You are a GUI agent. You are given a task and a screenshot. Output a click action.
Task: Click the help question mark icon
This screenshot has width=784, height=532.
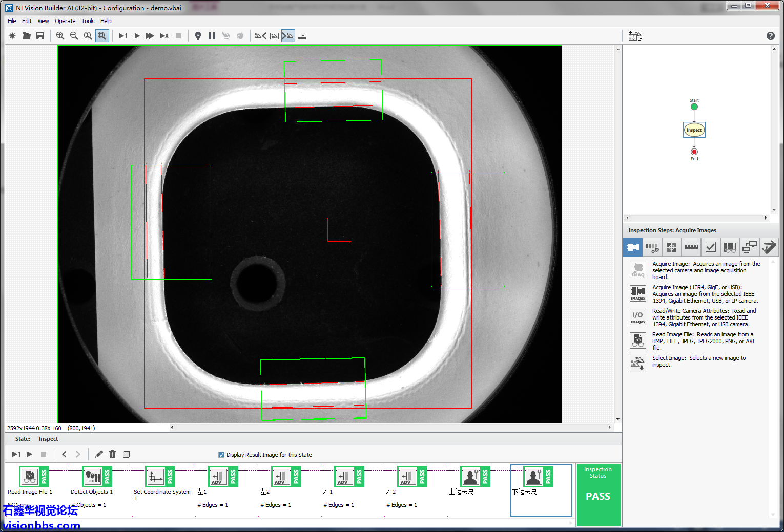(x=770, y=36)
